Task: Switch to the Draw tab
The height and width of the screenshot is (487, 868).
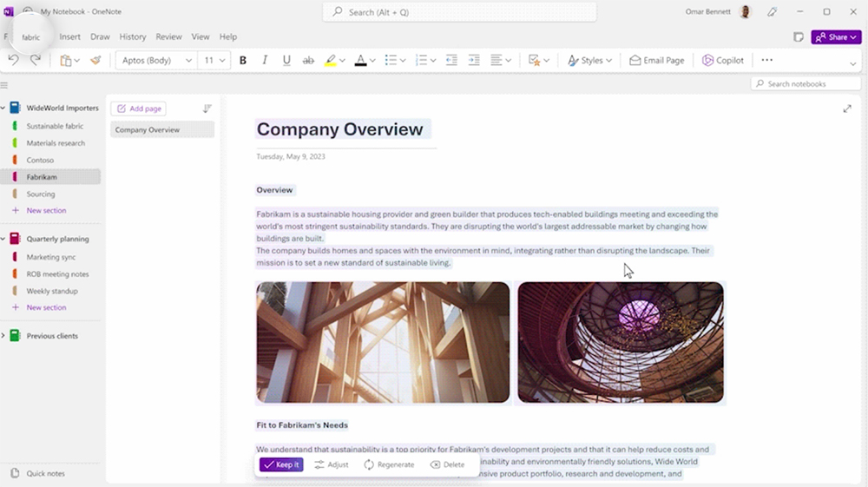Action: coord(100,37)
